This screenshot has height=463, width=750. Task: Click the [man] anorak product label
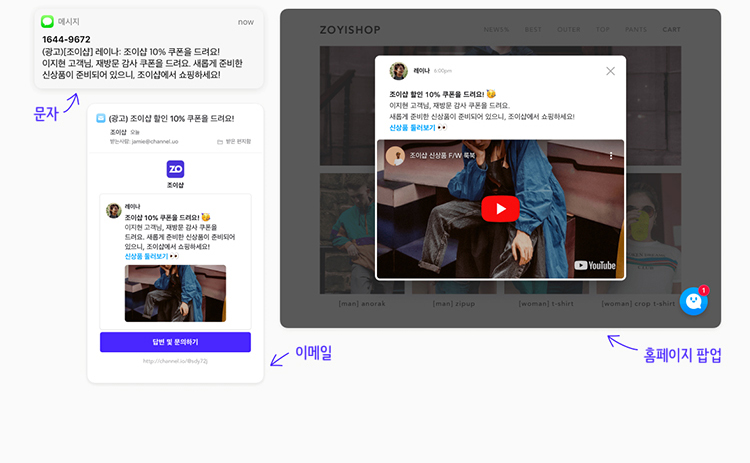pos(362,304)
